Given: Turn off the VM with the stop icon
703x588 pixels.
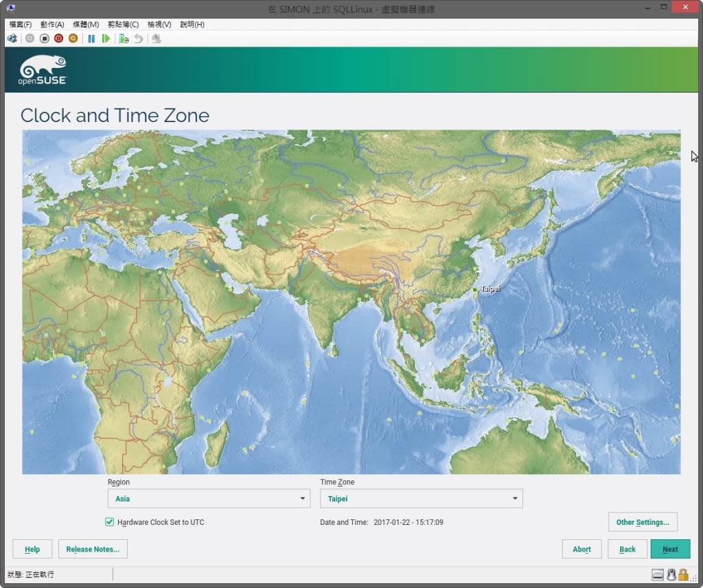Looking at the screenshot, I should pos(44,38).
